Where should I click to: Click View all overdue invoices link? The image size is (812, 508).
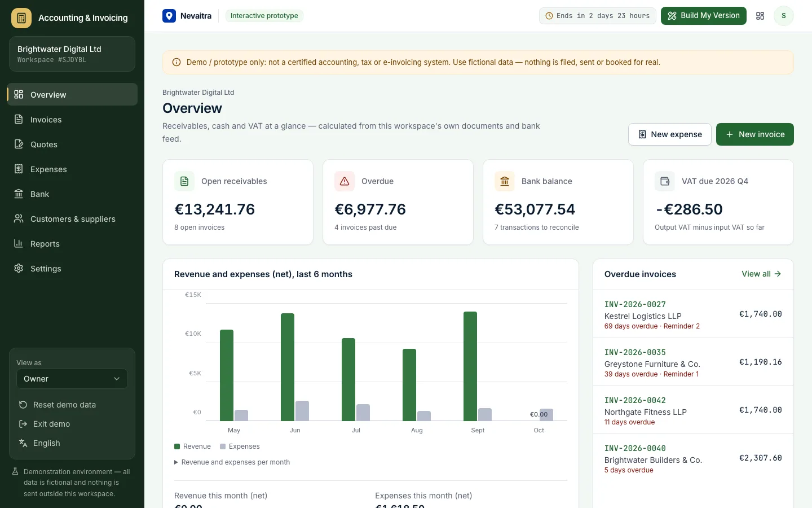pyautogui.click(x=761, y=274)
